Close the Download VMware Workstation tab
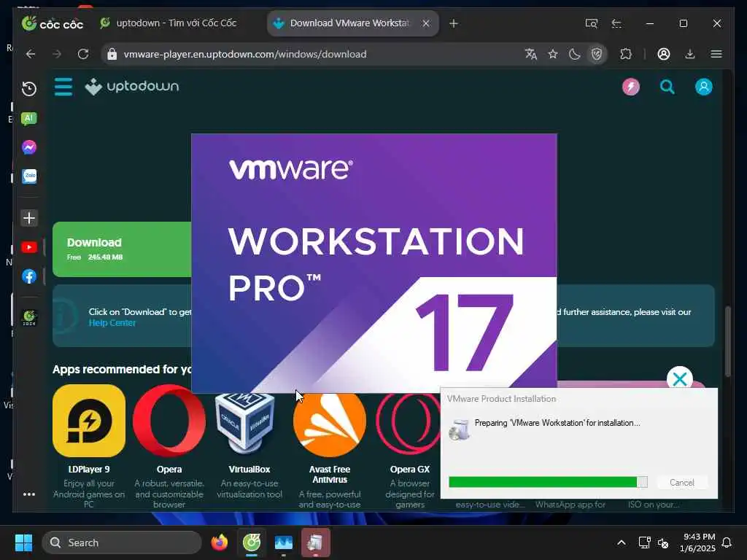747x560 pixels. click(x=426, y=23)
